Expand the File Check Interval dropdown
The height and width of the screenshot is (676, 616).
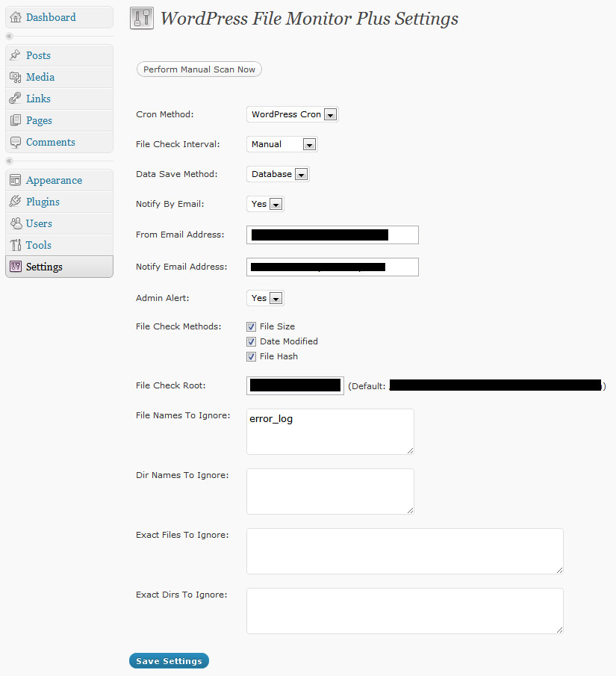click(x=281, y=144)
